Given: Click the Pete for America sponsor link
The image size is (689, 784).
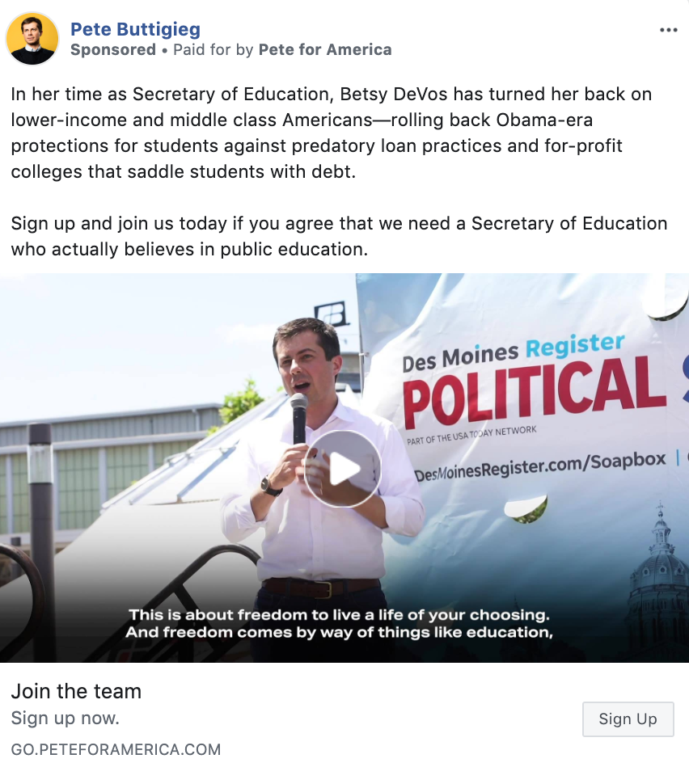Looking at the screenshot, I should click(325, 50).
